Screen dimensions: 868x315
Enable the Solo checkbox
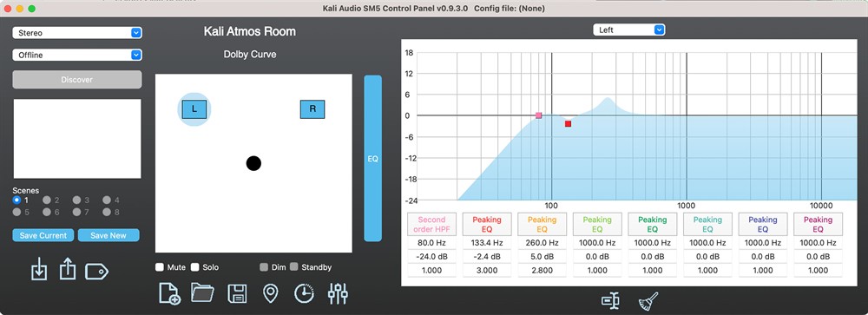(194, 266)
